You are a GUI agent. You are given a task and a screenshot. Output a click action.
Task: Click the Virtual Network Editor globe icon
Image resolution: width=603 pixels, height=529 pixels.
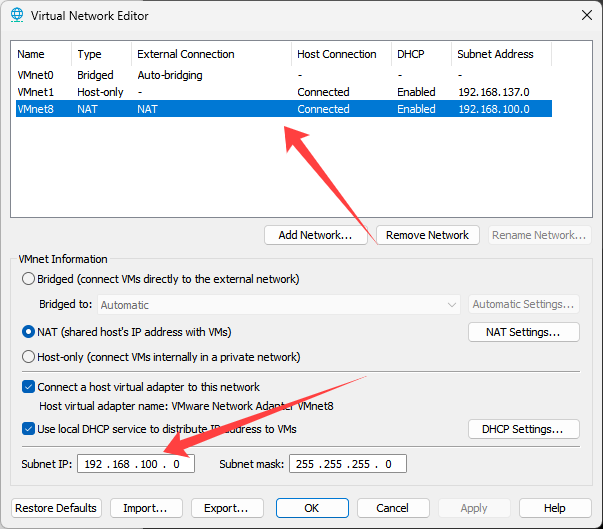point(17,16)
